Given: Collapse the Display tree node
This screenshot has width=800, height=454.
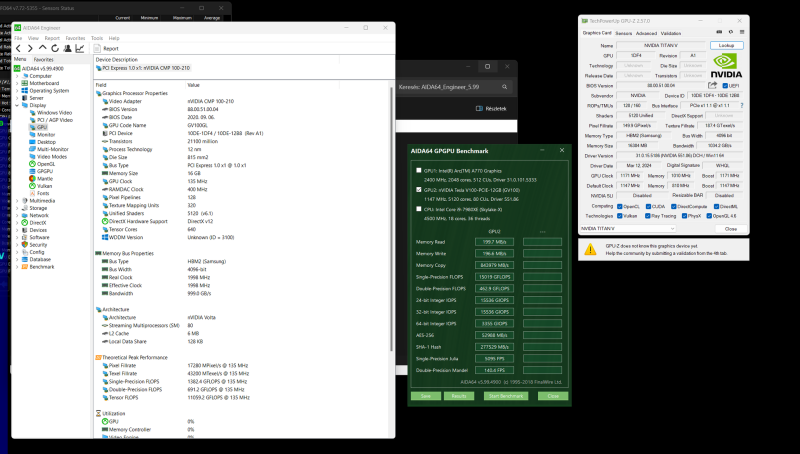Looking at the screenshot, I should click(17, 105).
